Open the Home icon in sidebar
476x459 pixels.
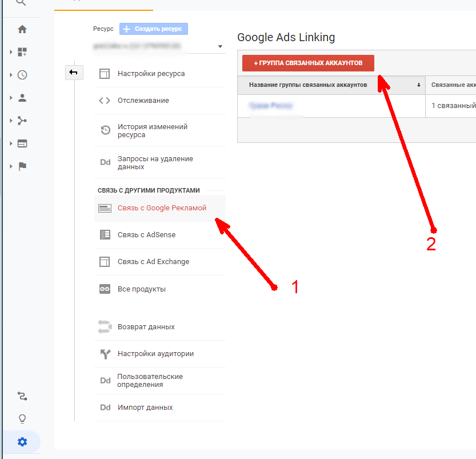(22, 29)
